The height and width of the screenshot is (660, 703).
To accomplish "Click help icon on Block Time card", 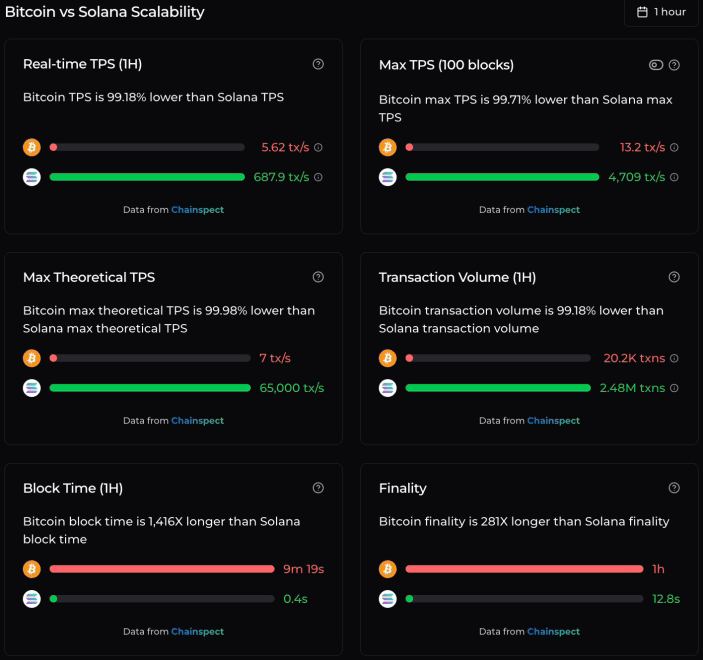I will 318,488.
